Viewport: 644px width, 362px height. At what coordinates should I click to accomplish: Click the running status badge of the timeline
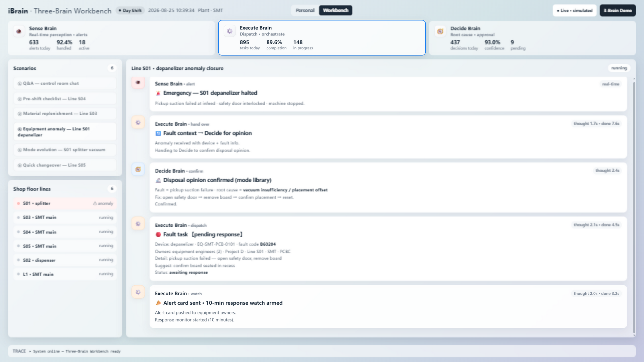click(x=619, y=68)
